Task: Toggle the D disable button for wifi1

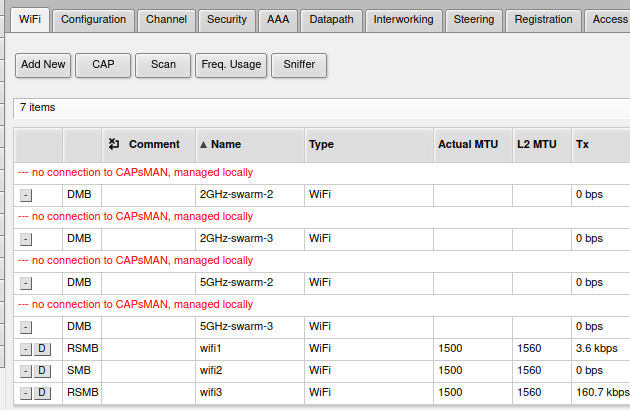Action: coord(42,349)
